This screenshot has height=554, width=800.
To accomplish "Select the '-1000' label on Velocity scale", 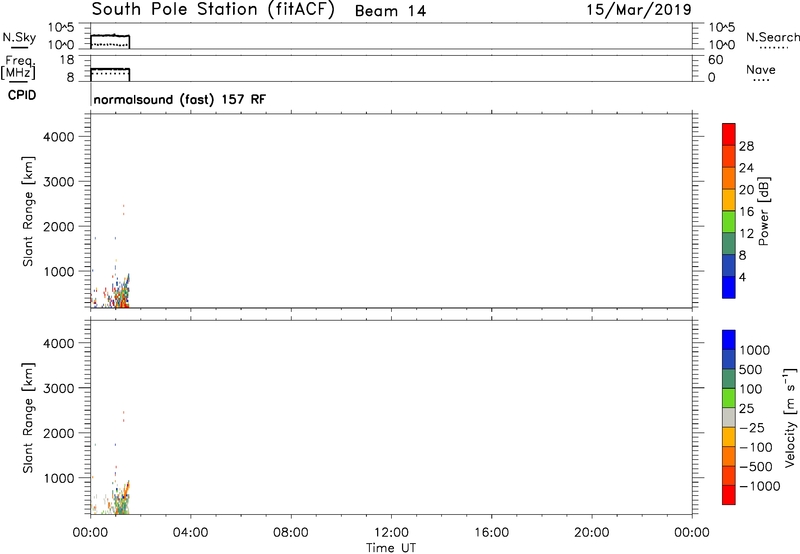I will (x=759, y=486).
